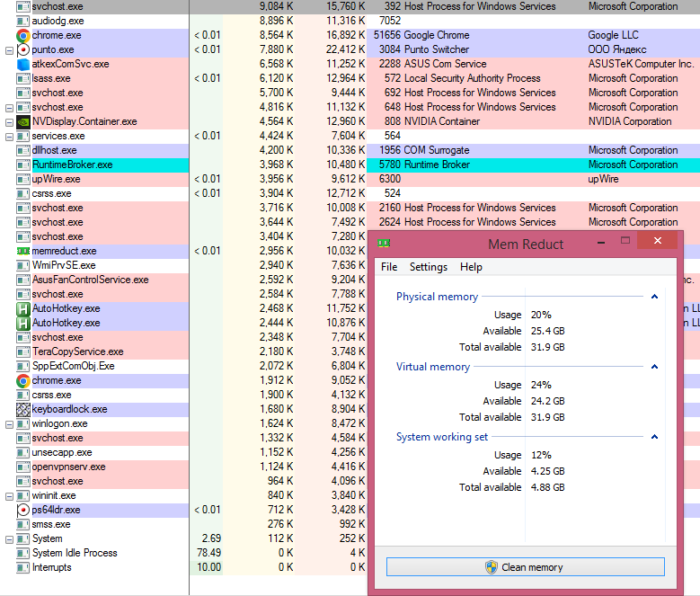700x596 pixels.
Task: Click the keyboardlock.exe checkered icon
Action: (x=23, y=409)
